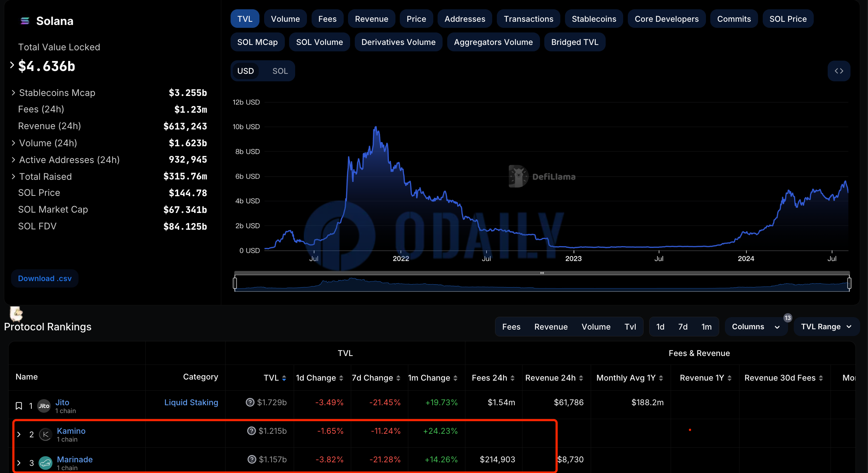Open the TVL Range dropdown

826,327
